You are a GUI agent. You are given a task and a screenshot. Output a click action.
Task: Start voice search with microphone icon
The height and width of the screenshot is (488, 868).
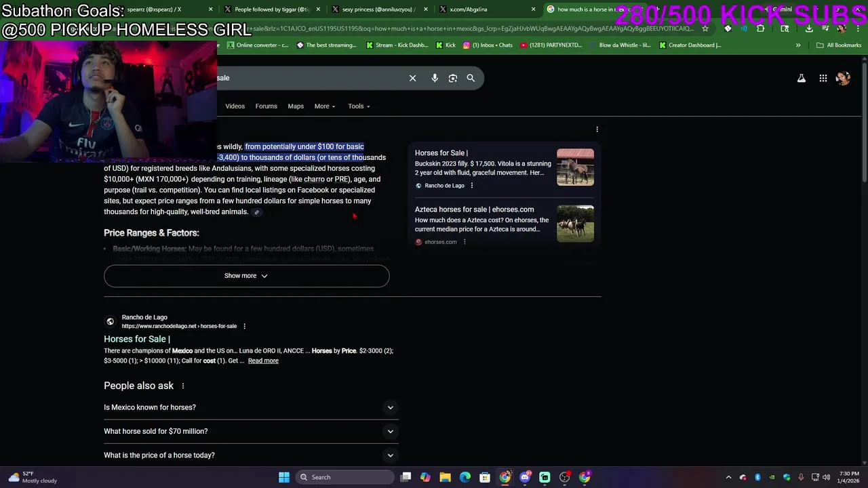point(435,78)
